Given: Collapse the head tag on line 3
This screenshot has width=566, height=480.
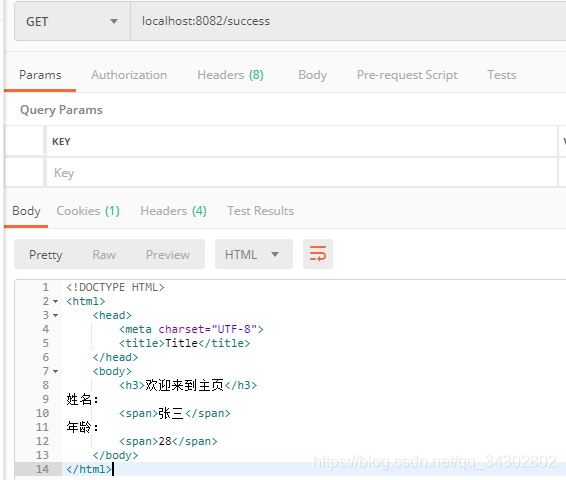Looking at the screenshot, I should tap(55, 315).
